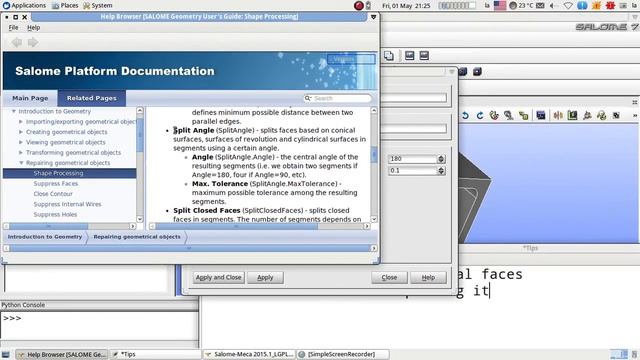Open the Help Browser title bar dropdown arrow

[373, 17]
